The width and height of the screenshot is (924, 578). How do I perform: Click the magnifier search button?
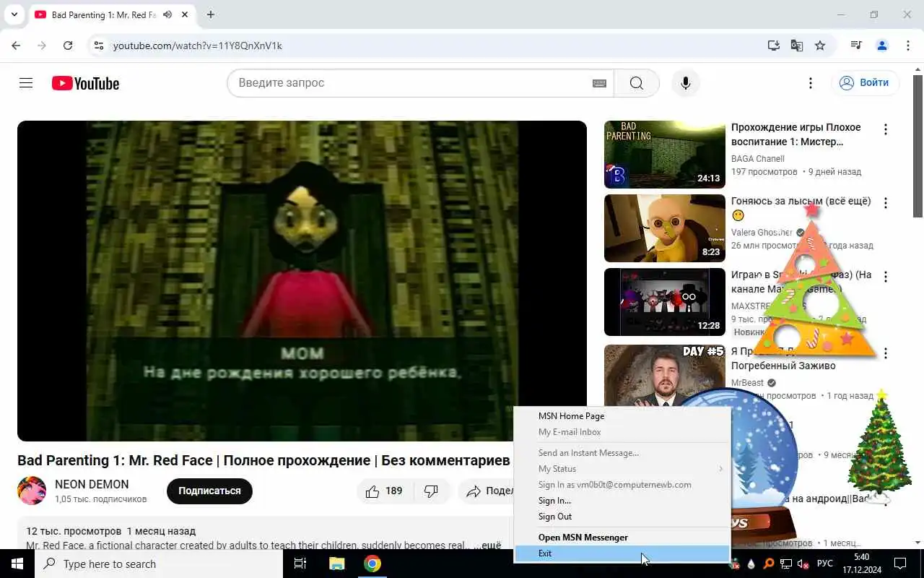click(636, 83)
